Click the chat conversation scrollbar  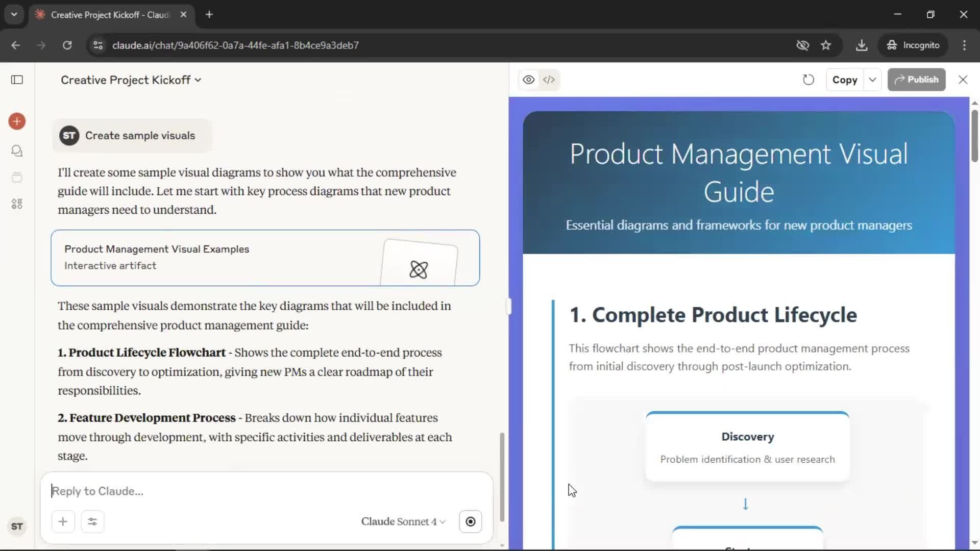click(502, 477)
